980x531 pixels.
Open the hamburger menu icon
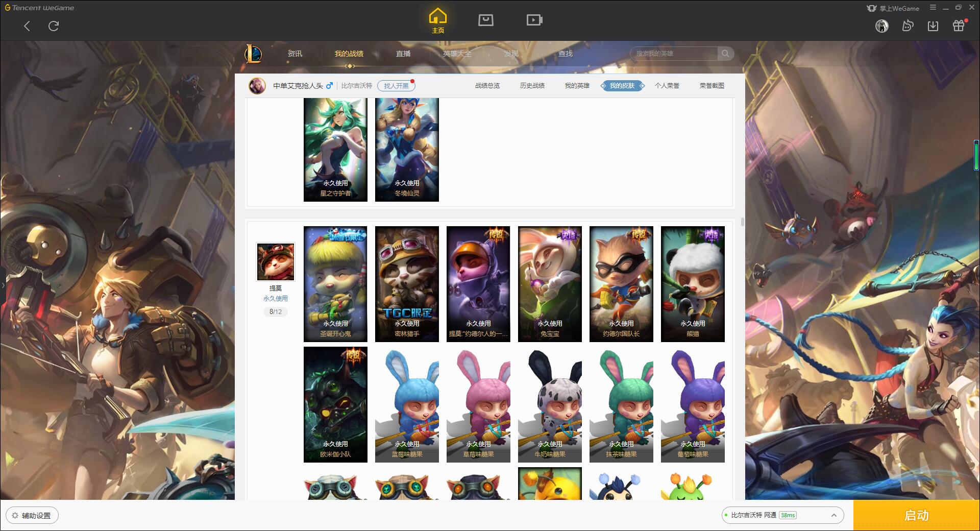tap(933, 8)
